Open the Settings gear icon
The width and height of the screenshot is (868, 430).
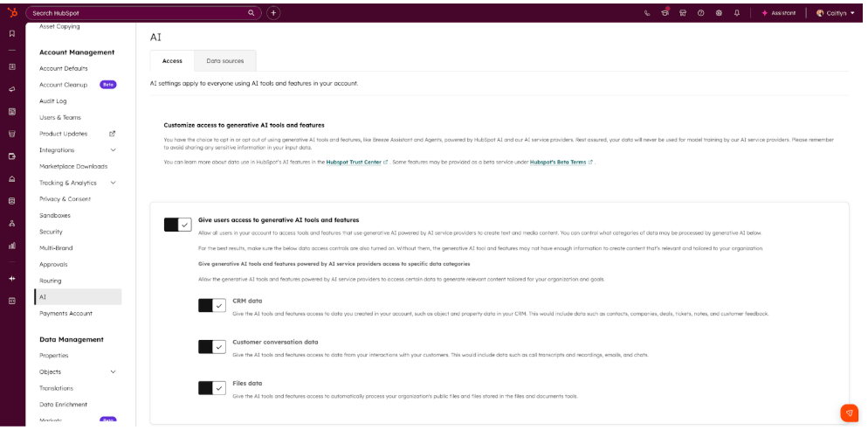719,13
